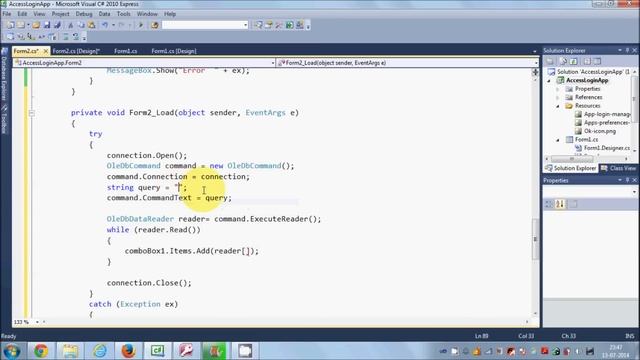This screenshot has width=640, height=360.
Task: Click the New Project toolbar icon
Action: click(x=11, y=25)
